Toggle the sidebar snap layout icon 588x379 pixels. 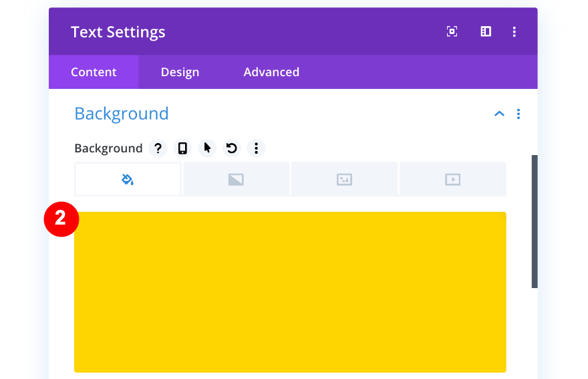486,31
